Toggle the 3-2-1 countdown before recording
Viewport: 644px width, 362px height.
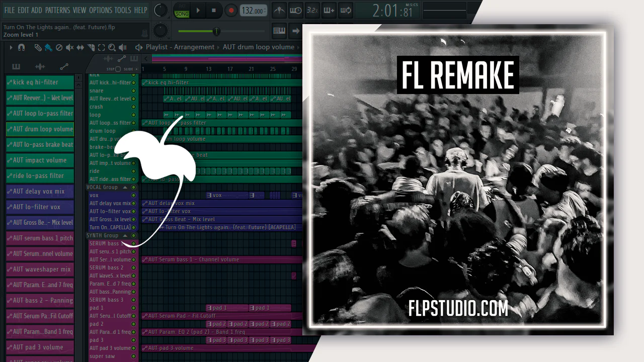(312, 10)
